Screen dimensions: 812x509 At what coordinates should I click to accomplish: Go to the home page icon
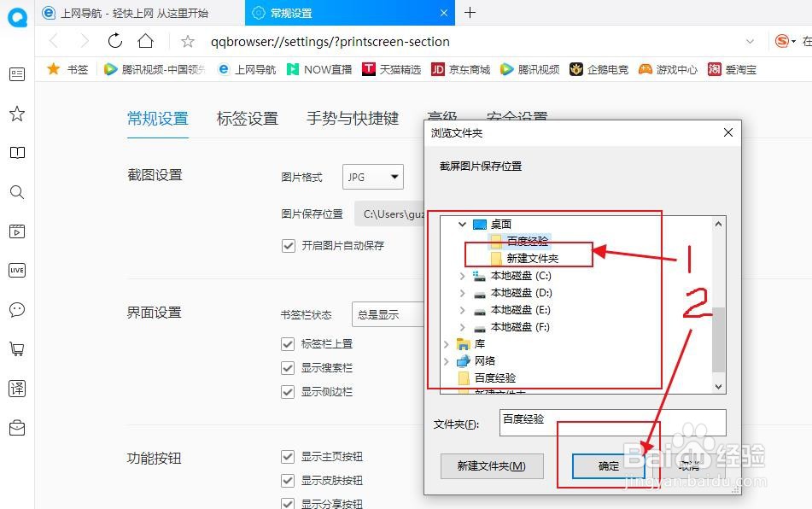(145, 40)
